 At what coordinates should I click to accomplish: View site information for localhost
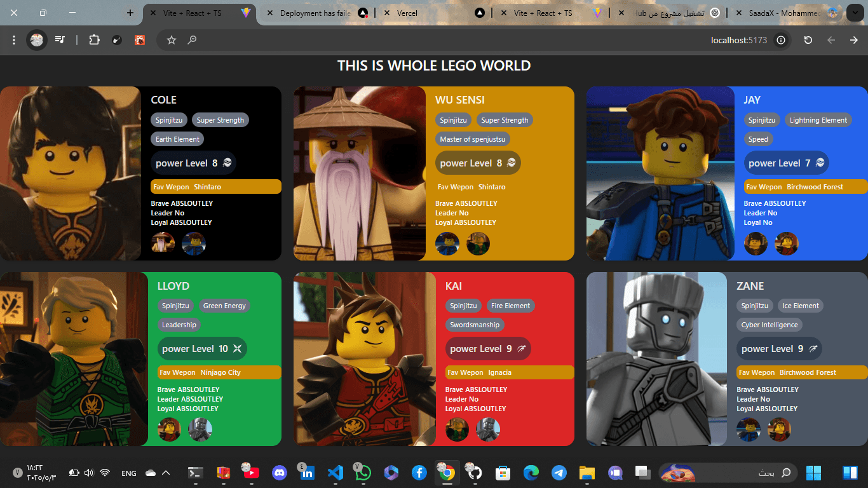pos(781,40)
